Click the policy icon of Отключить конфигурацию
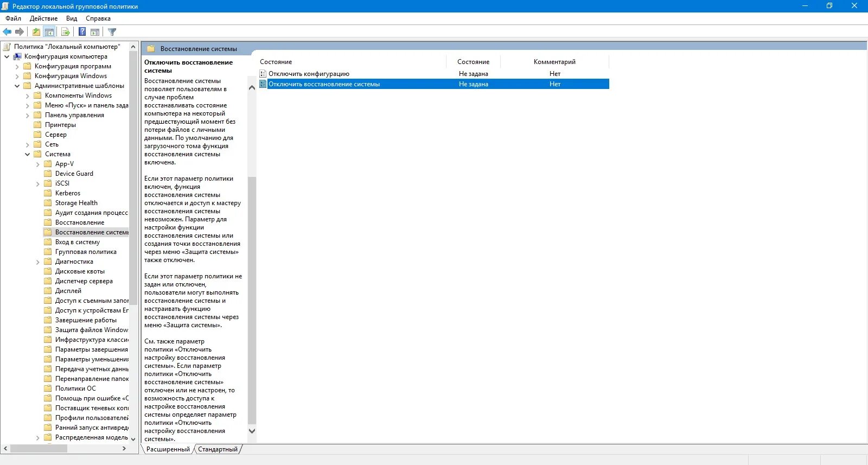This screenshot has width=868, height=465. point(263,74)
